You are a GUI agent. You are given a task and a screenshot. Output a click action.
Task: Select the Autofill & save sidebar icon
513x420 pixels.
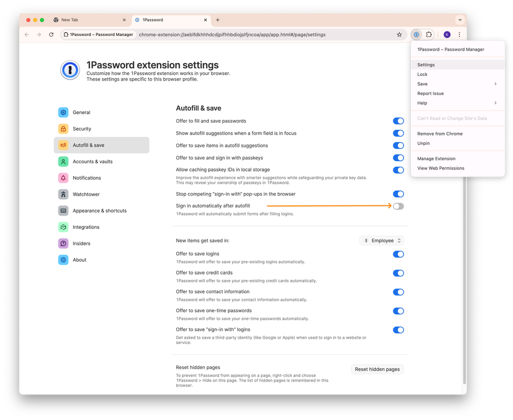coord(63,145)
